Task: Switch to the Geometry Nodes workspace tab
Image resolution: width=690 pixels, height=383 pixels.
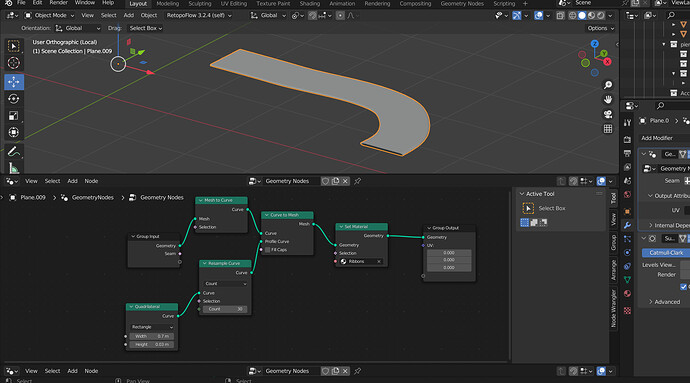Action: (462, 4)
